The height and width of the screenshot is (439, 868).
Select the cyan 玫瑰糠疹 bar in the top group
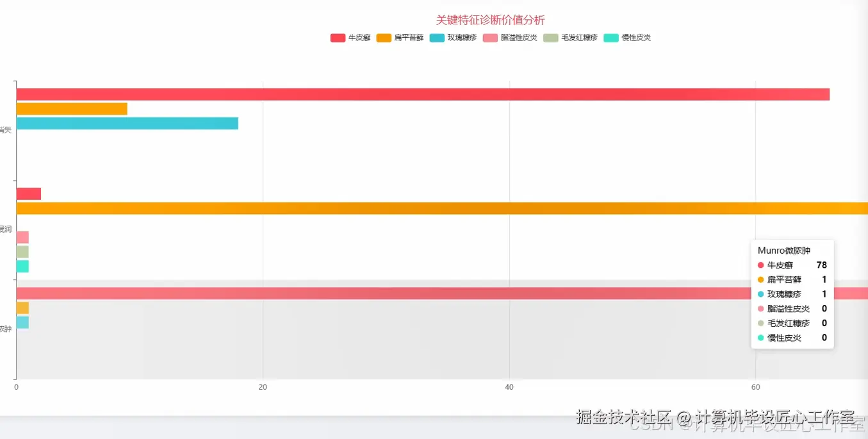pyautogui.click(x=127, y=123)
